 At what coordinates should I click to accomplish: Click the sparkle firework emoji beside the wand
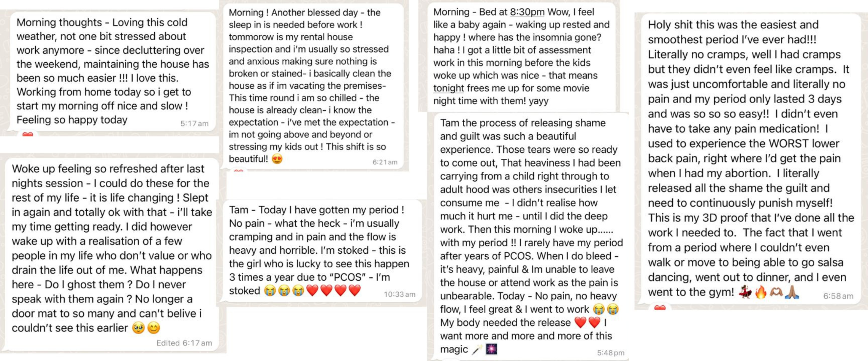(x=492, y=349)
